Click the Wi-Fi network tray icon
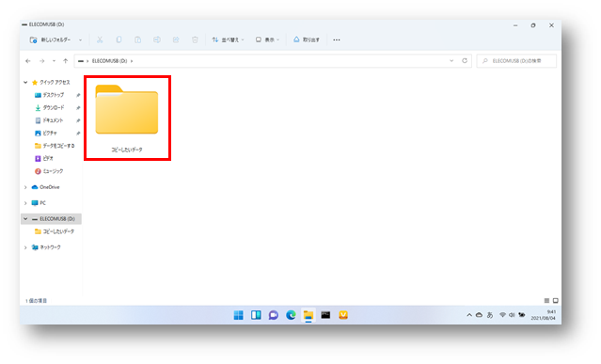The image size is (601, 364). 502,315
